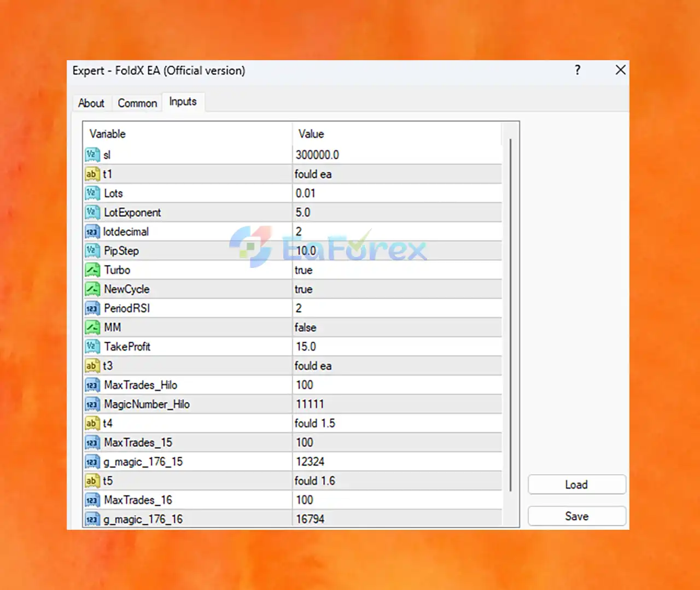Click the boolean icon next to MM
The height and width of the screenshot is (590, 700).
pos(92,327)
